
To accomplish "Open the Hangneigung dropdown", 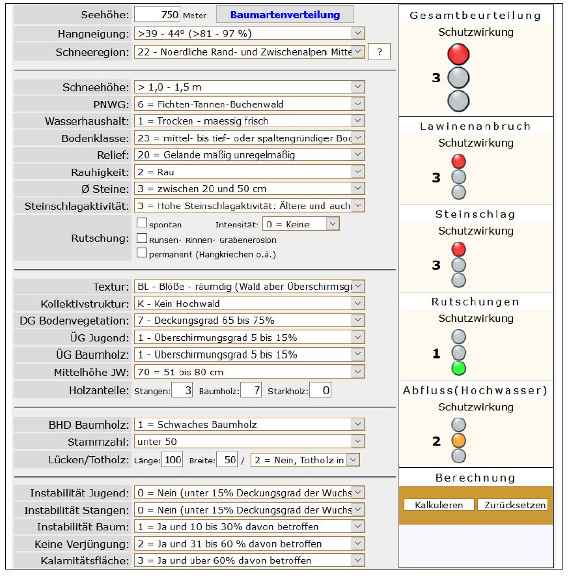I will (249, 33).
